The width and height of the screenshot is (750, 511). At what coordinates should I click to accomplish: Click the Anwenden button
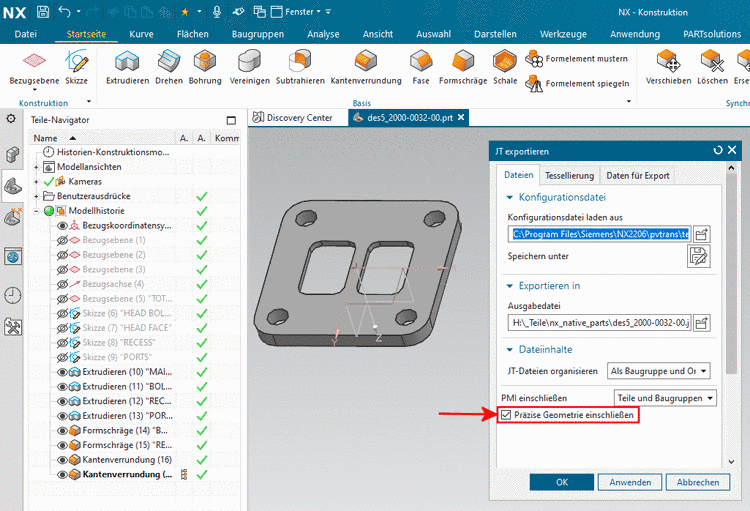coord(630,482)
